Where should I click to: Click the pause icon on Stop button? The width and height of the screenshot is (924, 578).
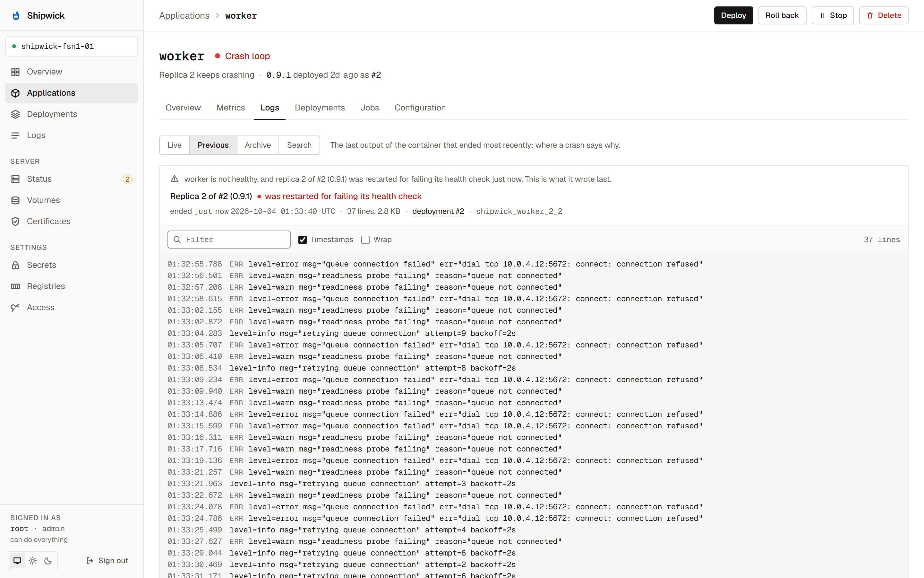click(822, 15)
